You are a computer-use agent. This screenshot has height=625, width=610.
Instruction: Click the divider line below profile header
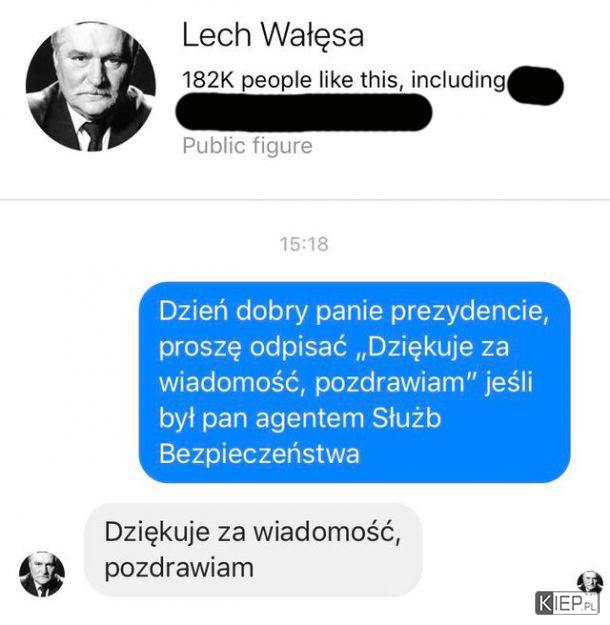pos(305,200)
